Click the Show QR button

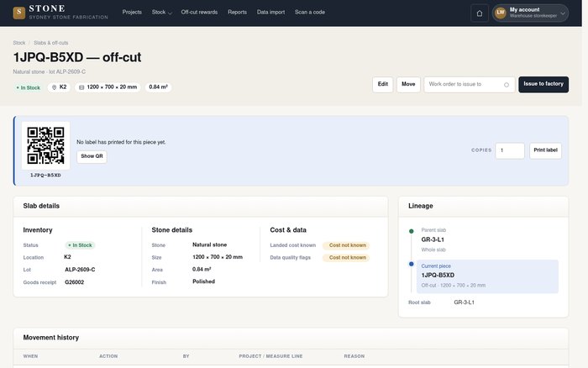point(92,156)
